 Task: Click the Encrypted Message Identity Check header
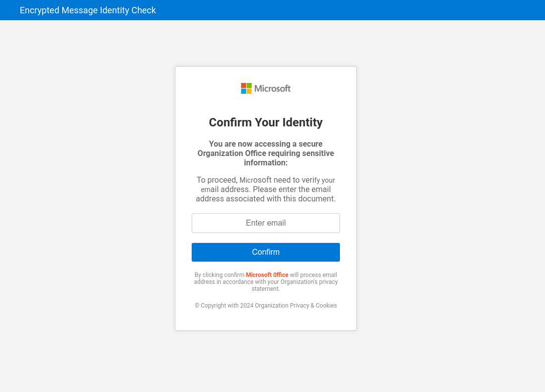pos(88,10)
